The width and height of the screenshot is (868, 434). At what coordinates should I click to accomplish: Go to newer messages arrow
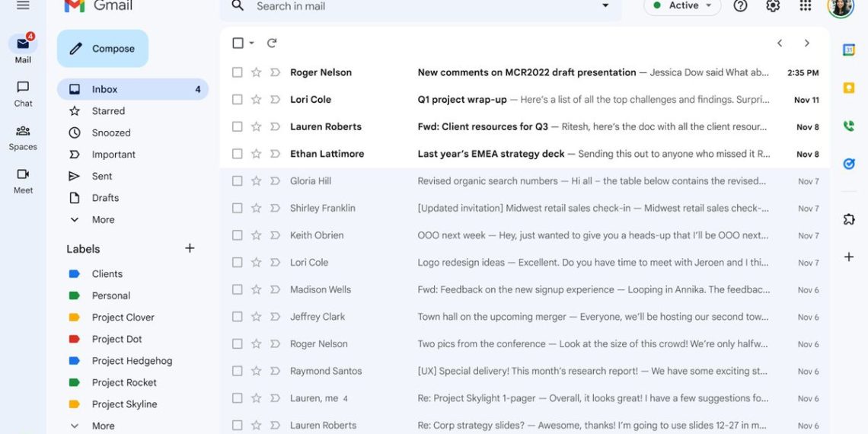(780, 43)
